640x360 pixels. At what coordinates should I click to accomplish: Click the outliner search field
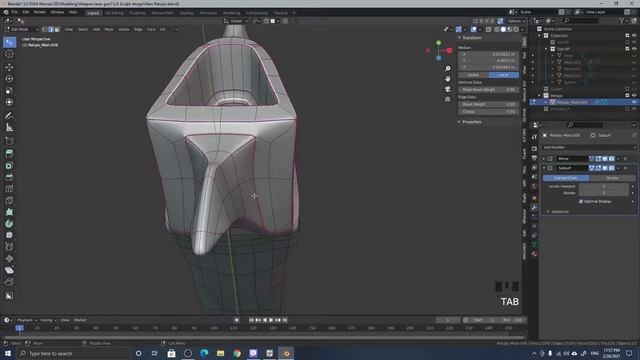pyautogui.click(x=581, y=20)
